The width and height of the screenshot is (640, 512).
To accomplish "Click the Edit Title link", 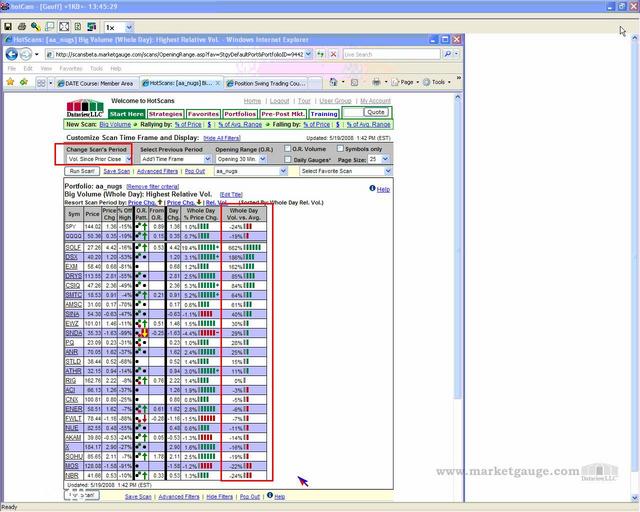I will pyautogui.click(x=231, y=194).
